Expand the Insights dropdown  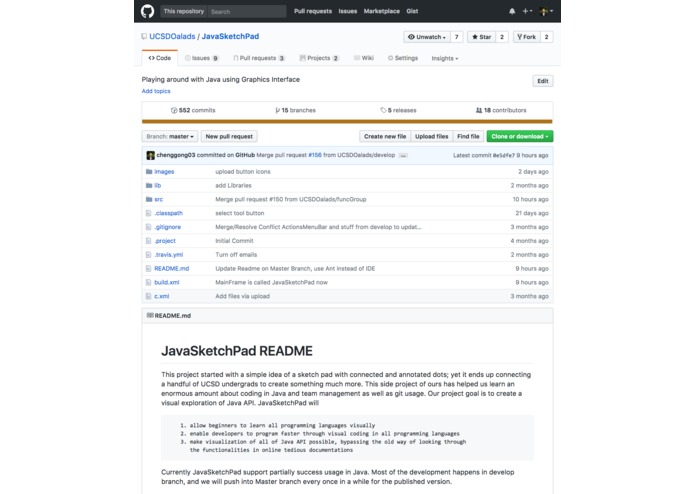click(445, 58)
